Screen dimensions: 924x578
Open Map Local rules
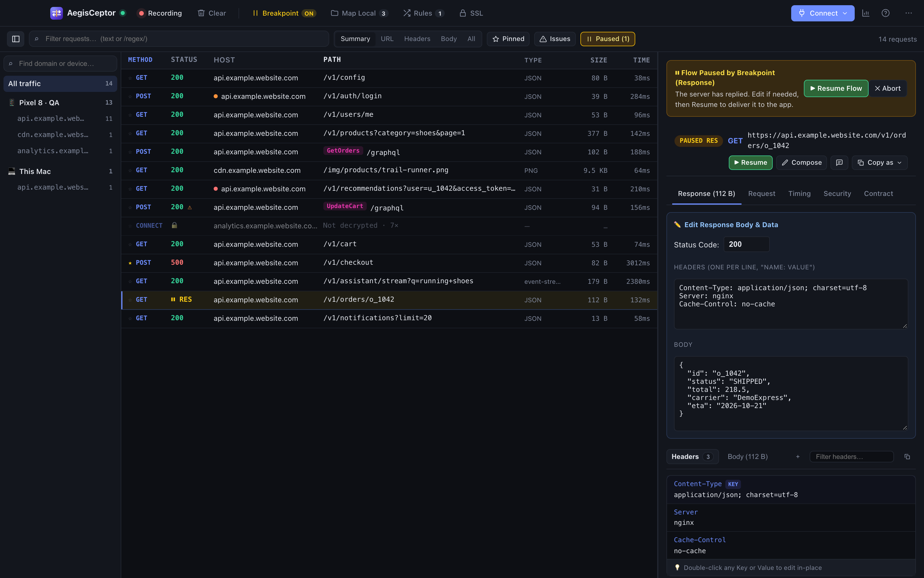point(360,13)
